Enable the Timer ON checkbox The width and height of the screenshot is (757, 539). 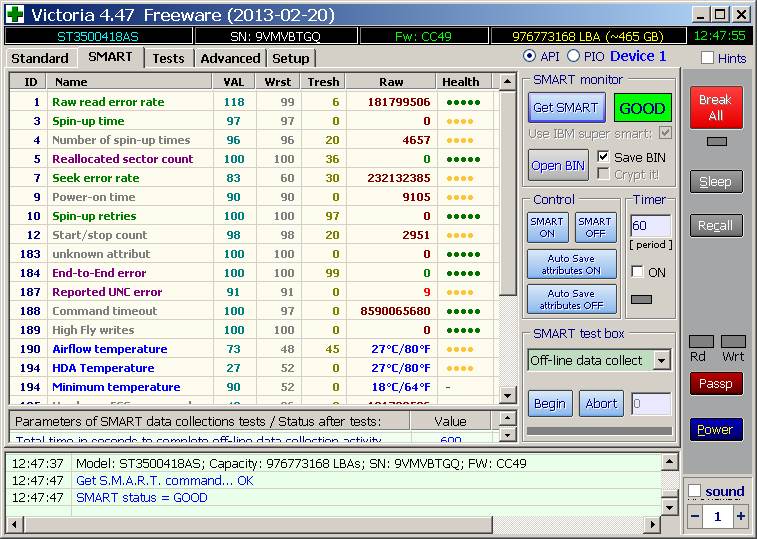click(637, 272)
